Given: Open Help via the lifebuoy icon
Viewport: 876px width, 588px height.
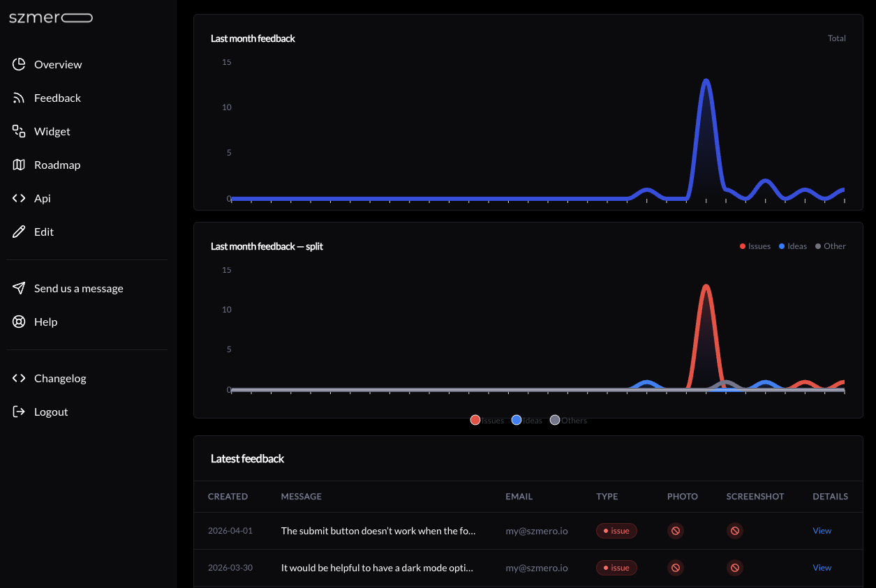Looking at the screenshot, I should click(19, 322).
